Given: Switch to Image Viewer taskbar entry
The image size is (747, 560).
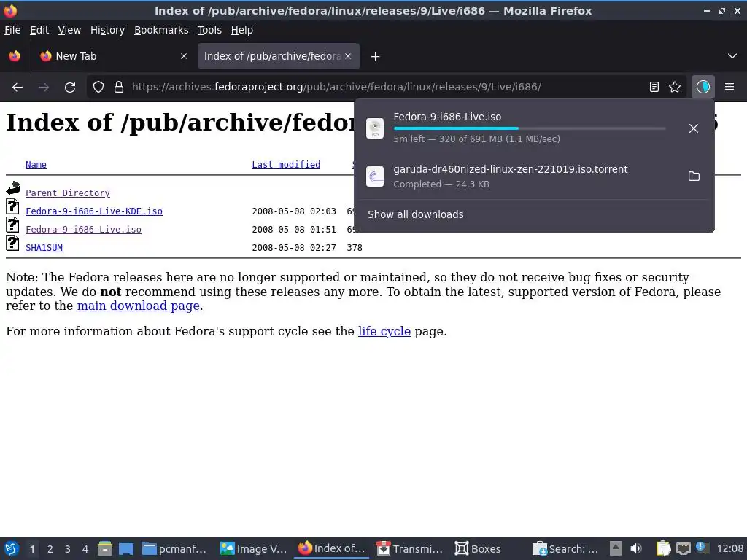Looking at the screenshot, I should tap(253, 548).
